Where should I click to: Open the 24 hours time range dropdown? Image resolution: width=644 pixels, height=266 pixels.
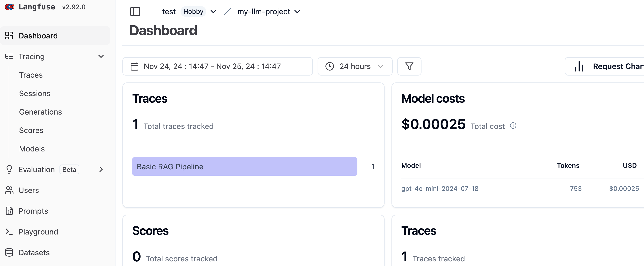pos(355,66)
